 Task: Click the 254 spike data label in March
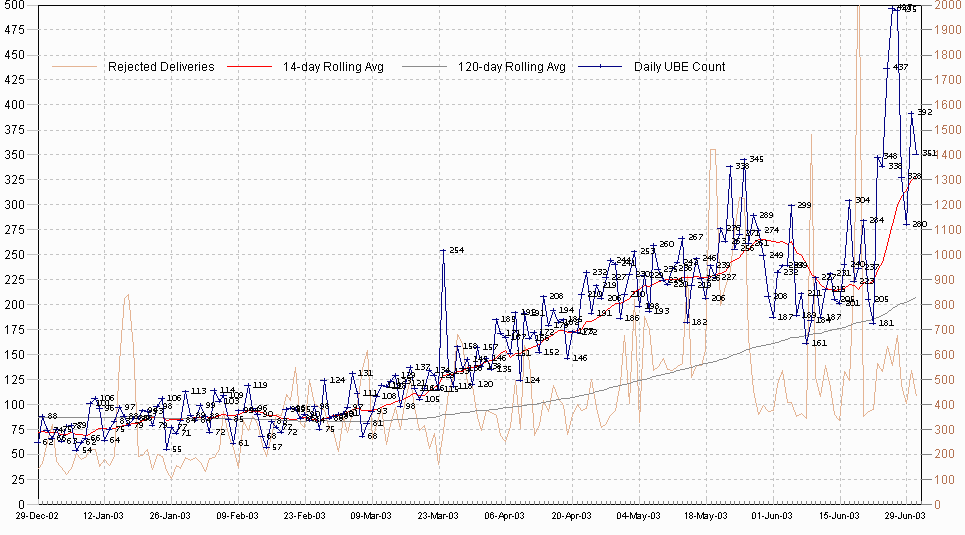click(x=457, y=251)
